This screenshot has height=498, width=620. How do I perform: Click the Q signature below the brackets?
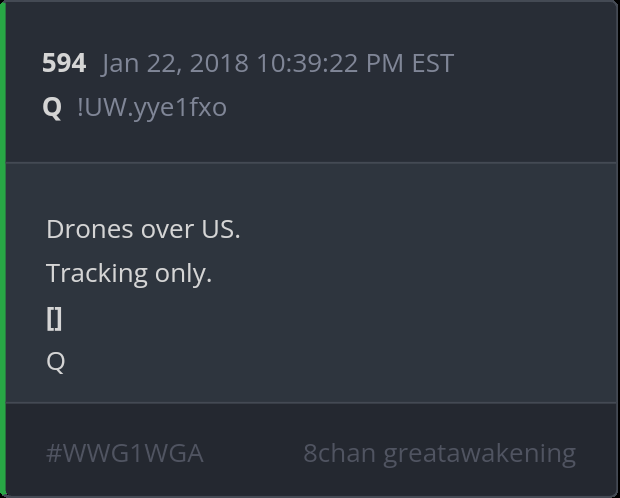pyautogui.click(x=56, y=361)
